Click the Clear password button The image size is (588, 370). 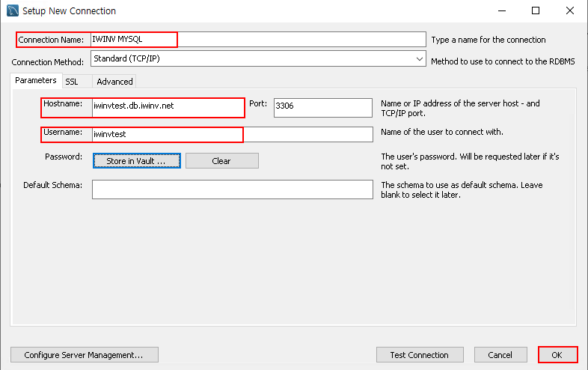(x=222, y=161)
